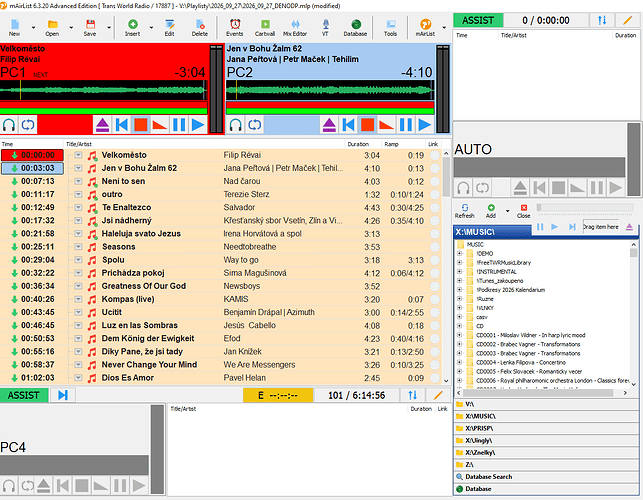
Task: Click pencil edit icon in the top-right ASSIST bar
Action: [627, 20]
